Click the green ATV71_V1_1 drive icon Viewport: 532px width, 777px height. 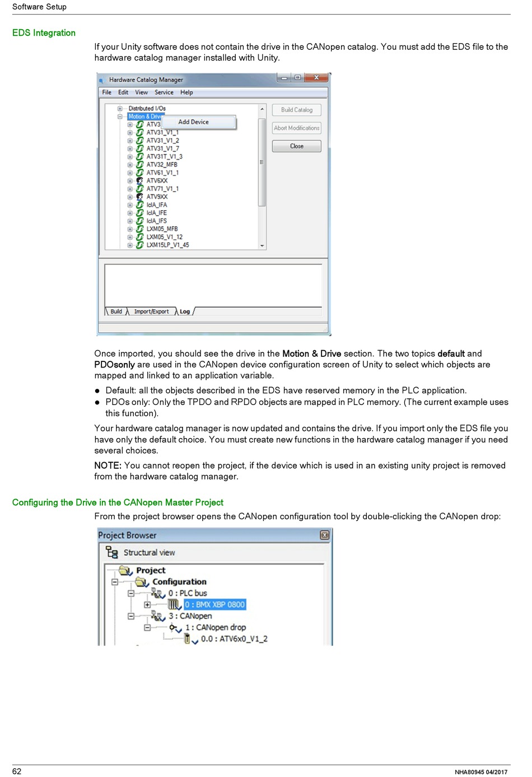140,189
